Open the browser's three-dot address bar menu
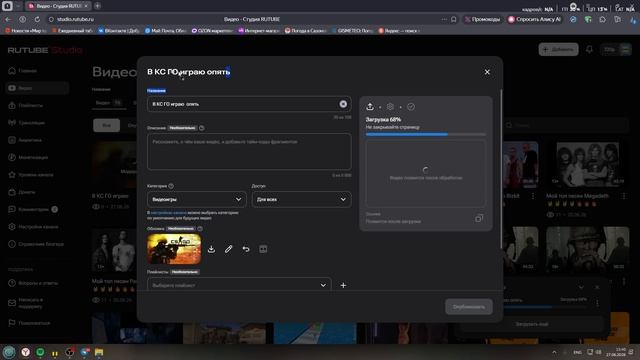The width and height of the screenshot is (640, 360). 444,19
